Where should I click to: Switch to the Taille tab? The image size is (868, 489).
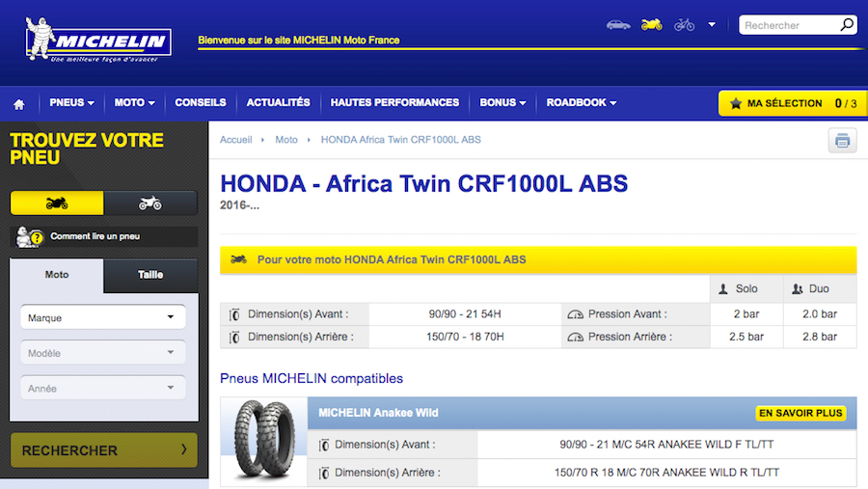point(150,275)
